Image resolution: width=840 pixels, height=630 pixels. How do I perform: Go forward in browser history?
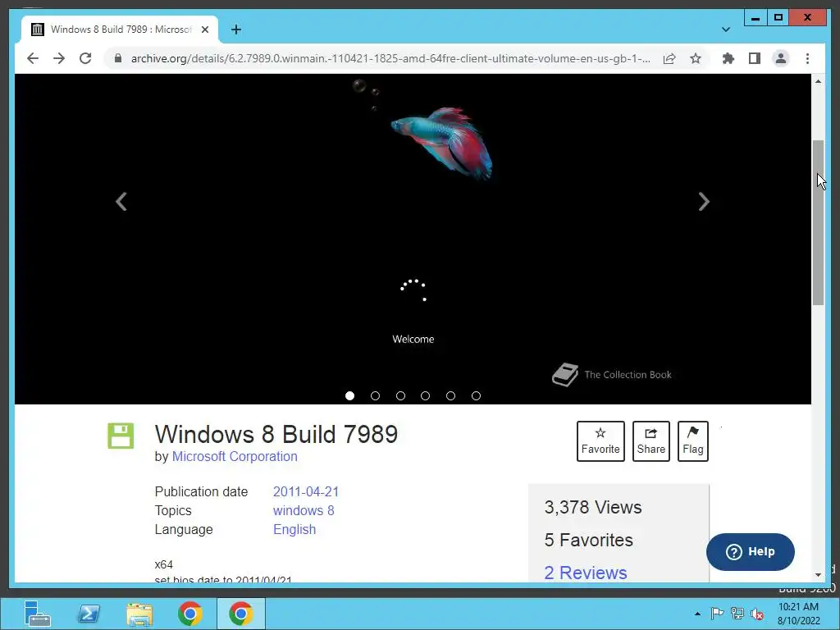(59, 58)
